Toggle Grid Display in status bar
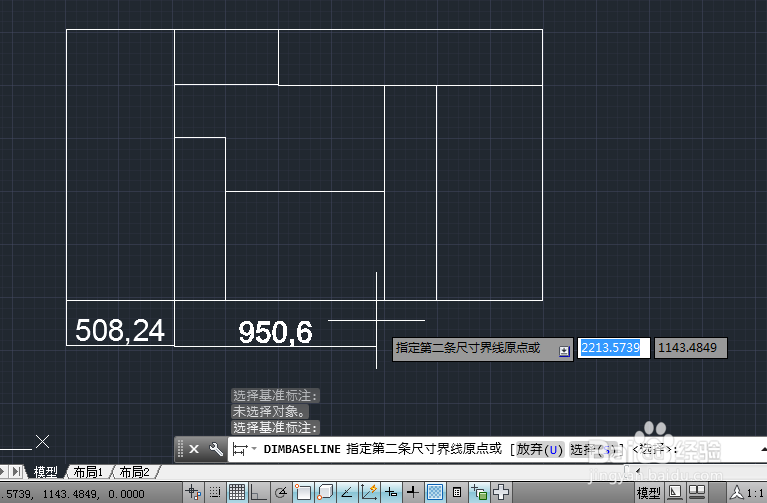767x503 pixels. (x=237, y=492)
